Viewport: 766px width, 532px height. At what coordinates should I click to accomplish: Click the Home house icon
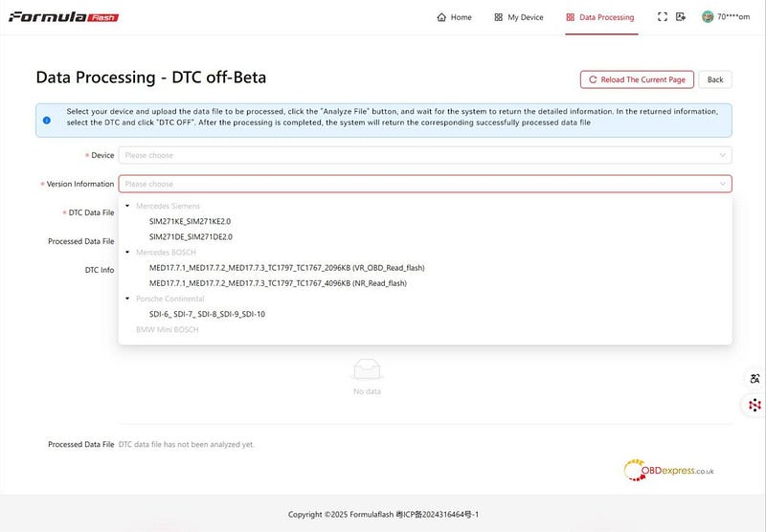point(441,17)
